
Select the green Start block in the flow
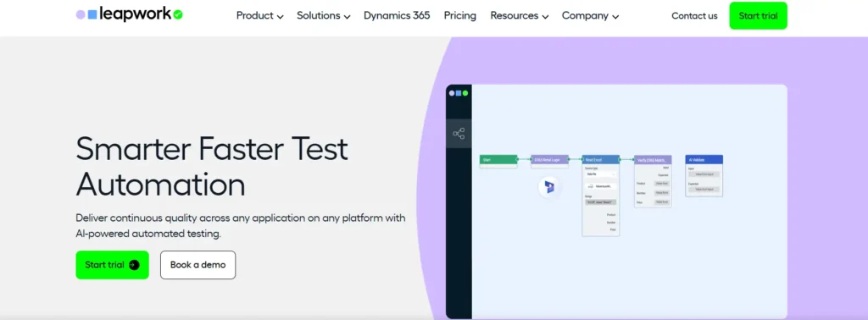pos(498,160)
